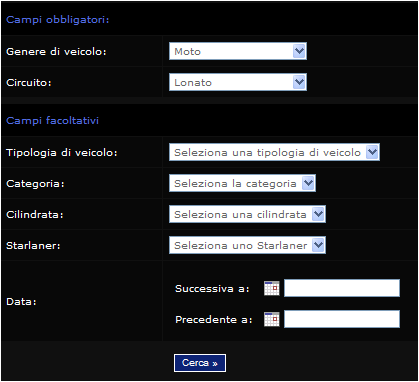Click the Data label text
The image size is (419, 382).
[21, 302]
